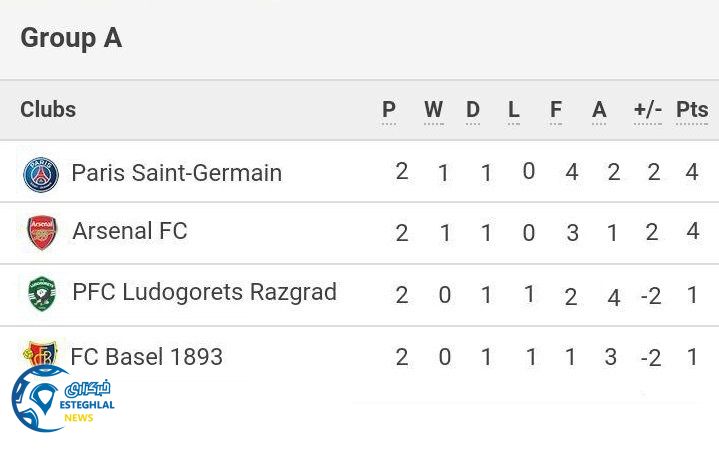Open the Arsenal FC club link
This screenshot has height=451, width=719.
[x=130, y=231]
